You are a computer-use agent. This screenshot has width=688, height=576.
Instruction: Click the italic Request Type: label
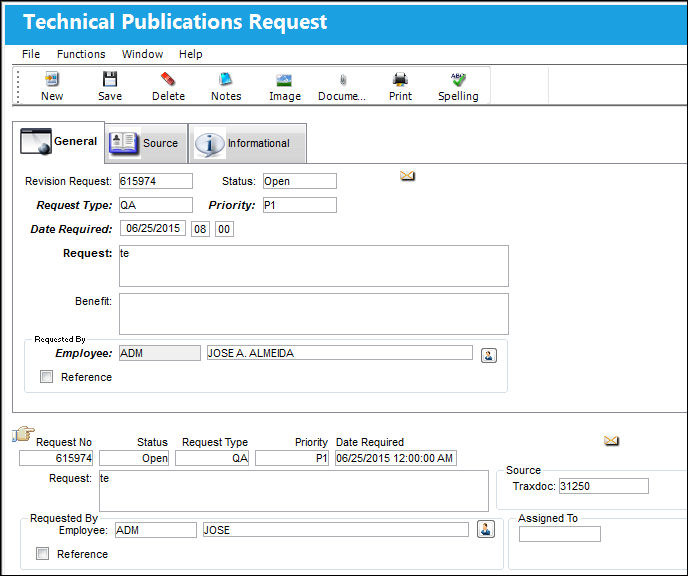click(x=74, y=205)
